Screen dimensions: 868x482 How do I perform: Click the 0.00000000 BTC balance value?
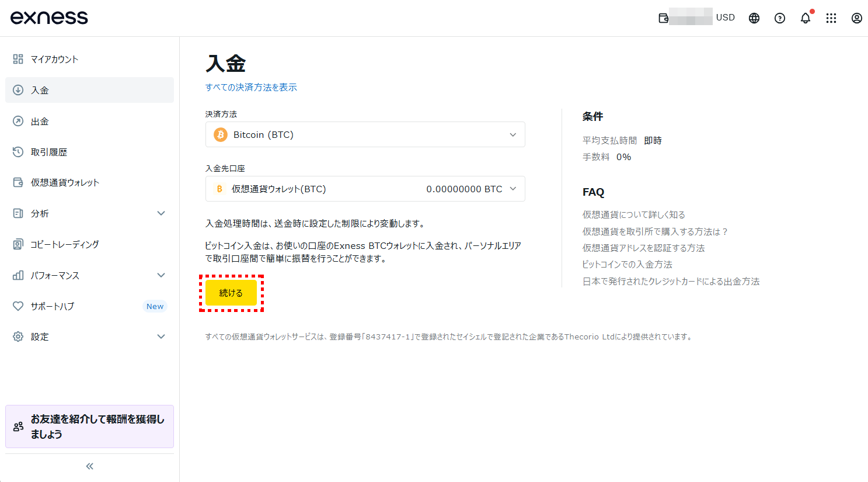click(x=464, y=189)
